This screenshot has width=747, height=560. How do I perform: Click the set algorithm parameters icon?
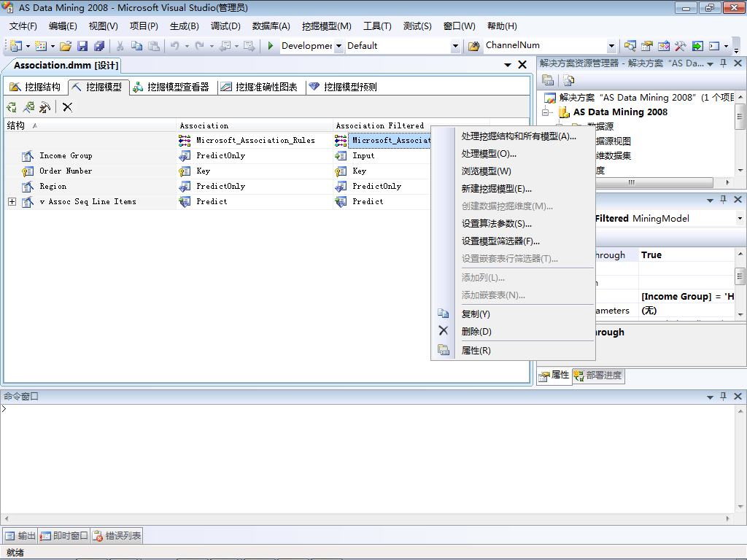(44, 107)
